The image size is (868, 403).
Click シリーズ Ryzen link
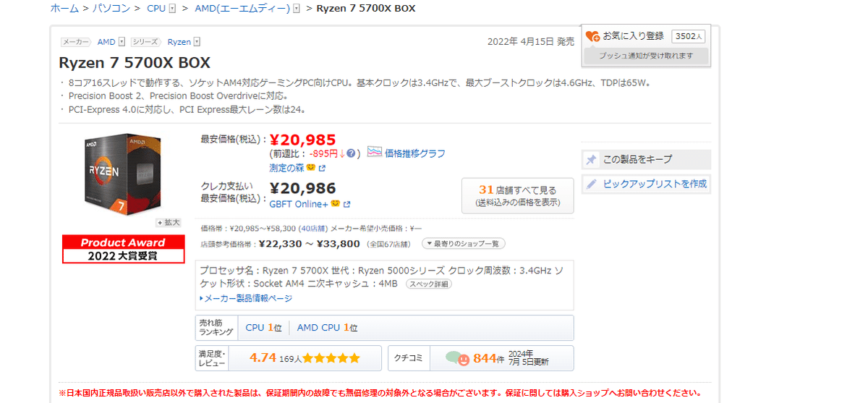pyautogui.click(x=179, y=42)
